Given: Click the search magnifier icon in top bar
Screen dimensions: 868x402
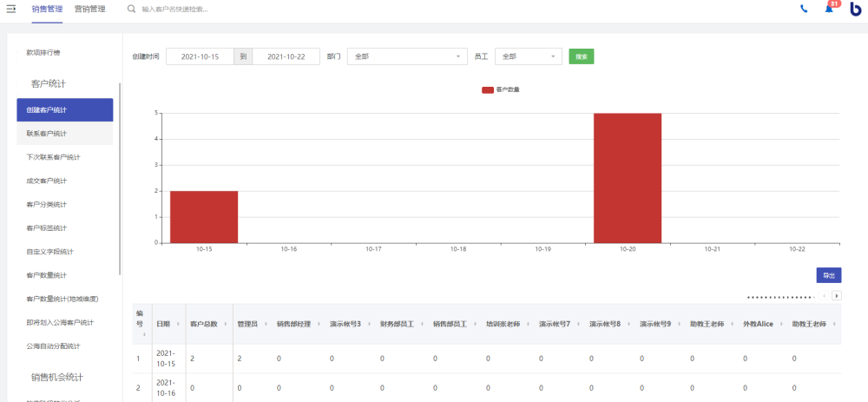Looking at the screenshot, I should click(x=131, y=9).
